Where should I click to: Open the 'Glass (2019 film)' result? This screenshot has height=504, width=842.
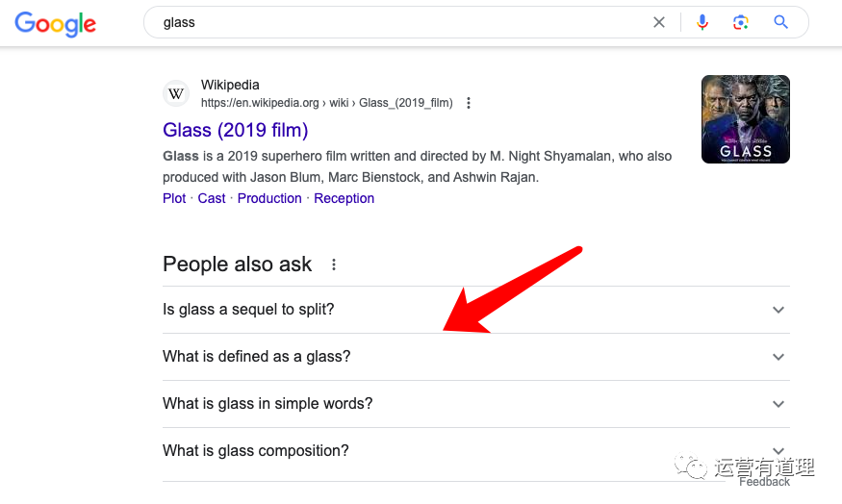click(x=236, y=130)
